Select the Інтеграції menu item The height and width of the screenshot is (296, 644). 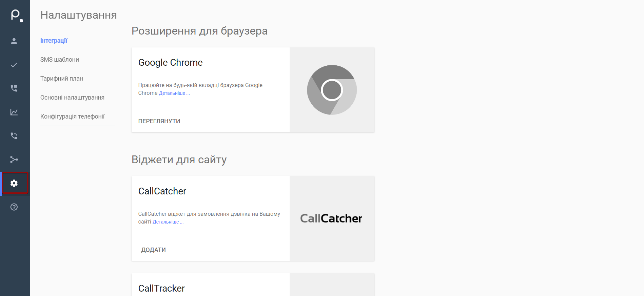(x=54, y=41)
